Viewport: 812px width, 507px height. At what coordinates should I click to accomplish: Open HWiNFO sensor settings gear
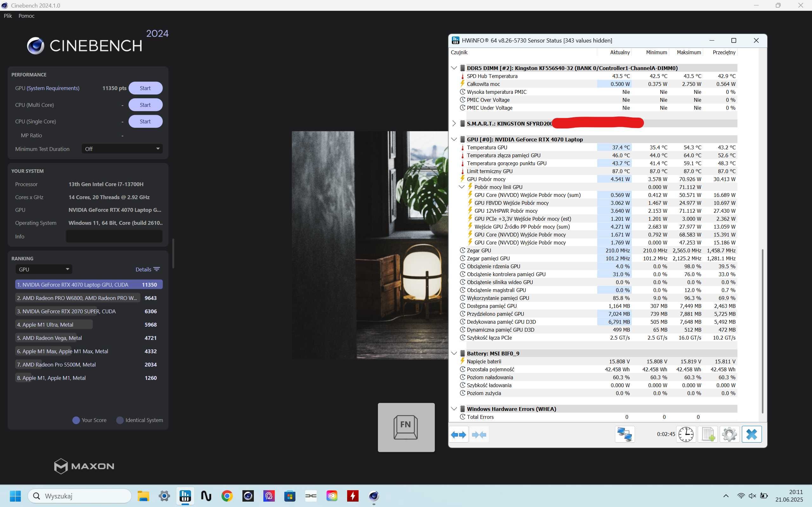coord(729,435)
